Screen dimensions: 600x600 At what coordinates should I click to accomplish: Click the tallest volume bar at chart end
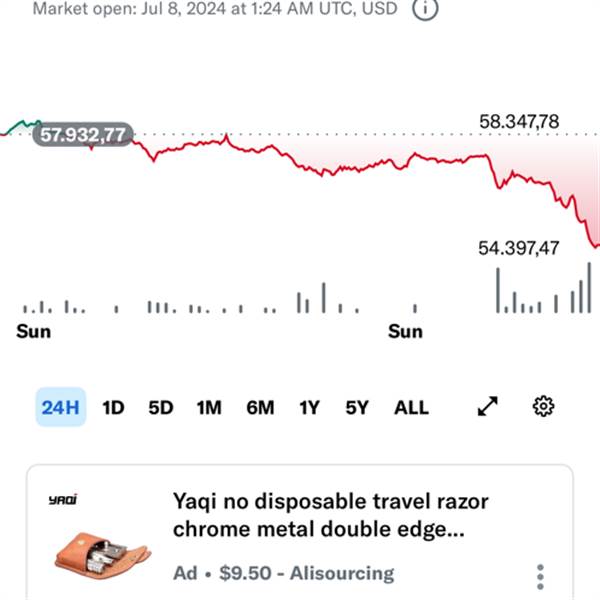589,287
